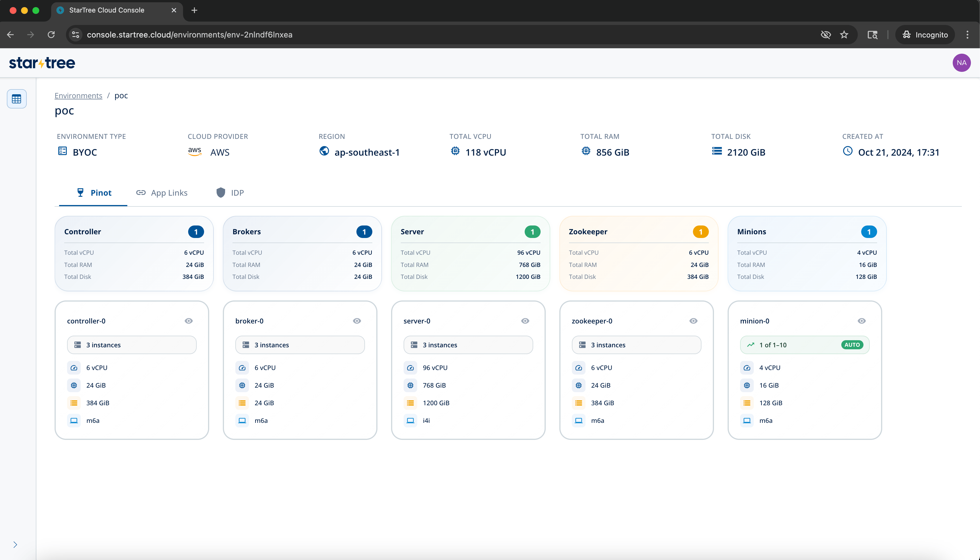Open a new browser tab

pos(194,11)
